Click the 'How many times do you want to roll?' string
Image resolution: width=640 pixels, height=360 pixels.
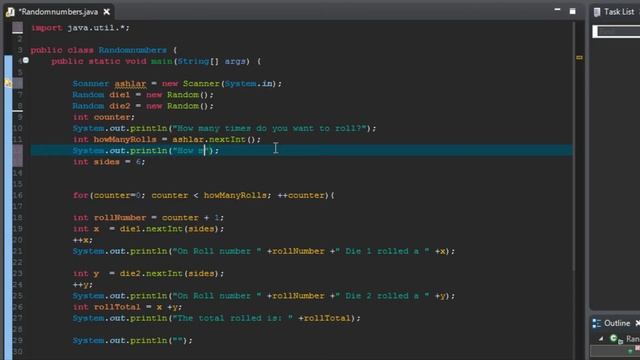[269, 128]
